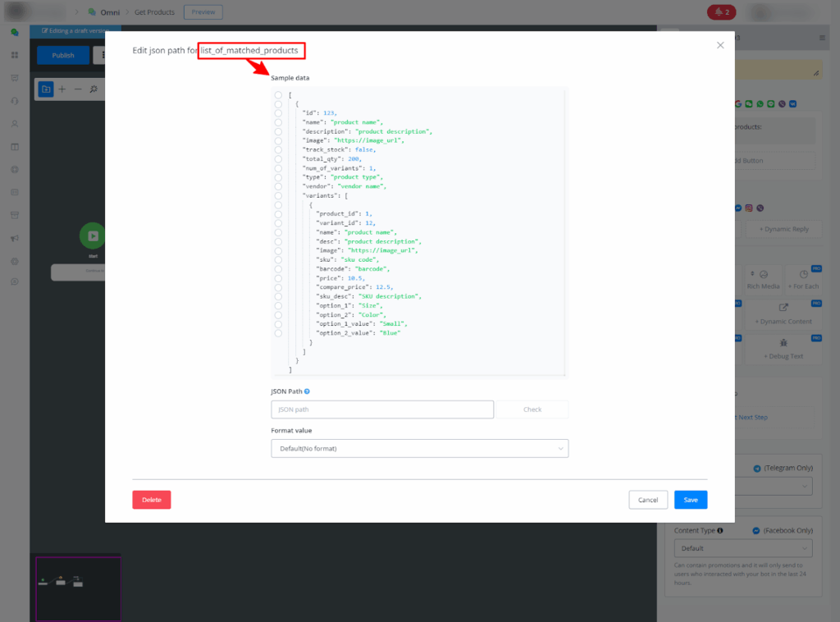Close the dialog with the X icon
Viewport: 840px width, 622px height.
pyautogui.click(x=720, y=45)
